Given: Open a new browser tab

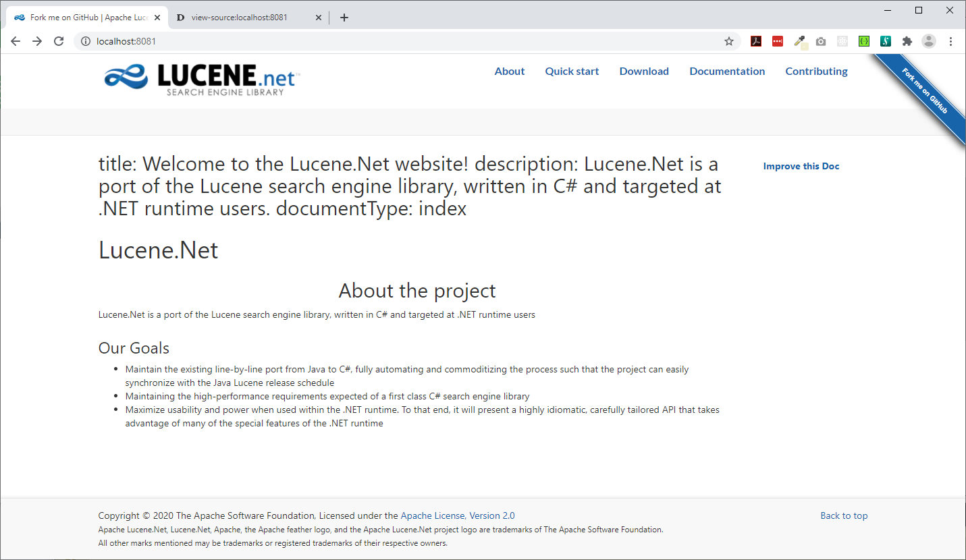Looking at the screenshot, I should coord(344,18).
